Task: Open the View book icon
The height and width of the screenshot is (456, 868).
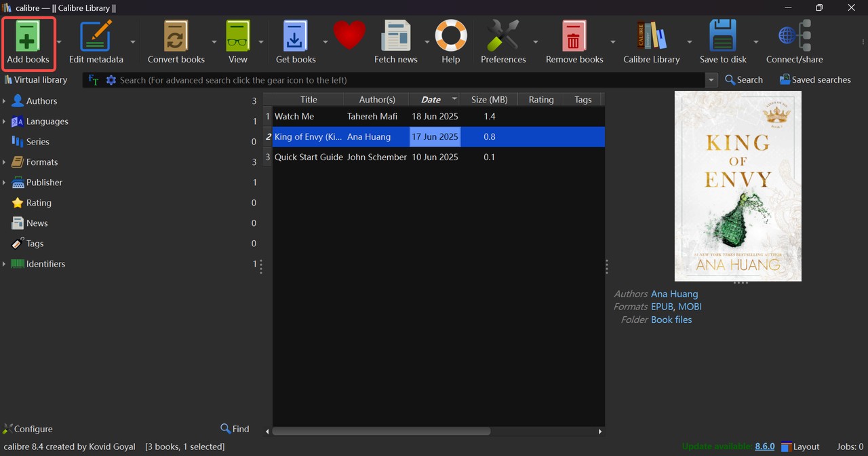Action: (x=238, y=36)
